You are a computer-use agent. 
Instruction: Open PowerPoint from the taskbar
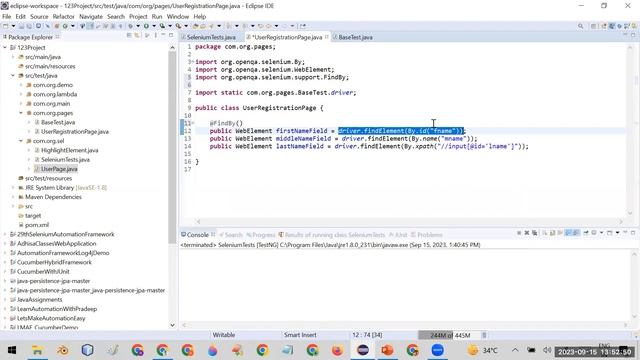[387, 350]
